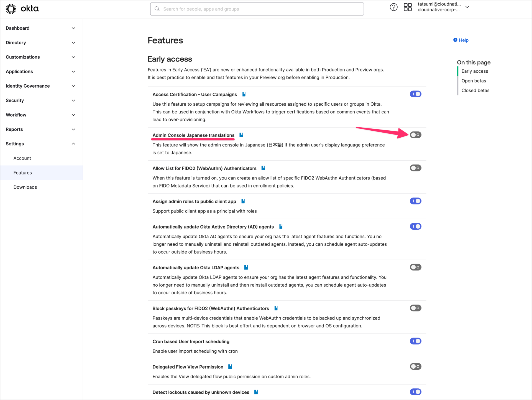The width and height of the screenshot is (532, 400).
Task: Click documentation icon next to Block passkeys feature
Action: (x=275, y=308)
